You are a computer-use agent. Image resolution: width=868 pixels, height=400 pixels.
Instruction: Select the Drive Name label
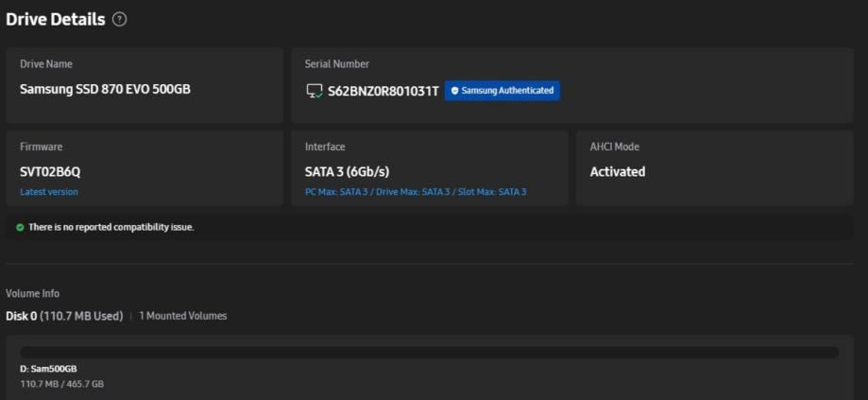click(46, 63)
